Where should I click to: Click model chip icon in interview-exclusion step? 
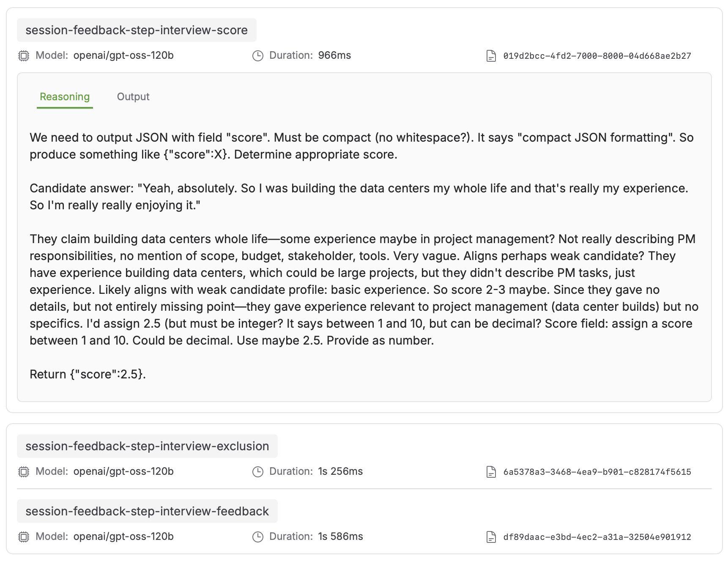point(24,472)
